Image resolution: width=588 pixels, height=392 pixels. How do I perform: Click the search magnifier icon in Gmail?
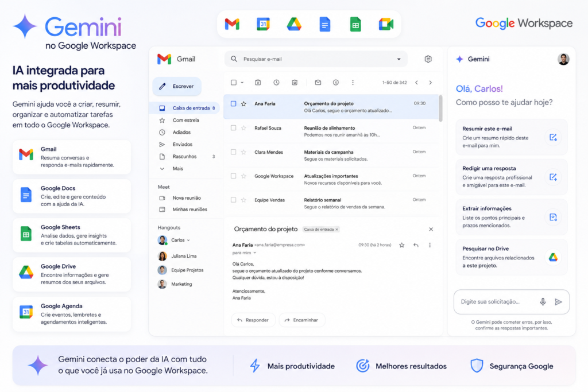[234, 59]
